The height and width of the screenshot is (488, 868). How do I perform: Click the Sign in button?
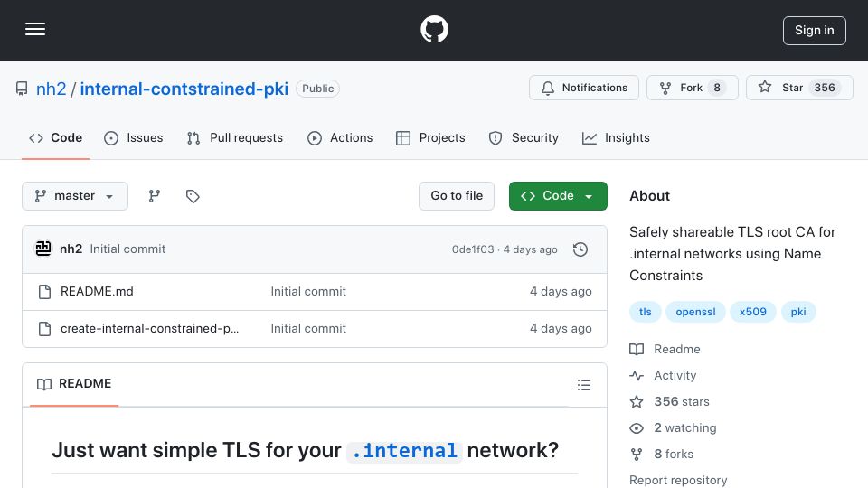(814, 31)
